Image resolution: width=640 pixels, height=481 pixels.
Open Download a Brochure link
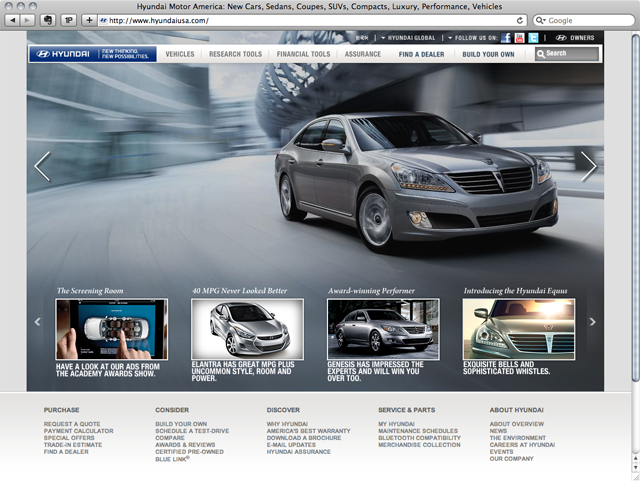304,438
